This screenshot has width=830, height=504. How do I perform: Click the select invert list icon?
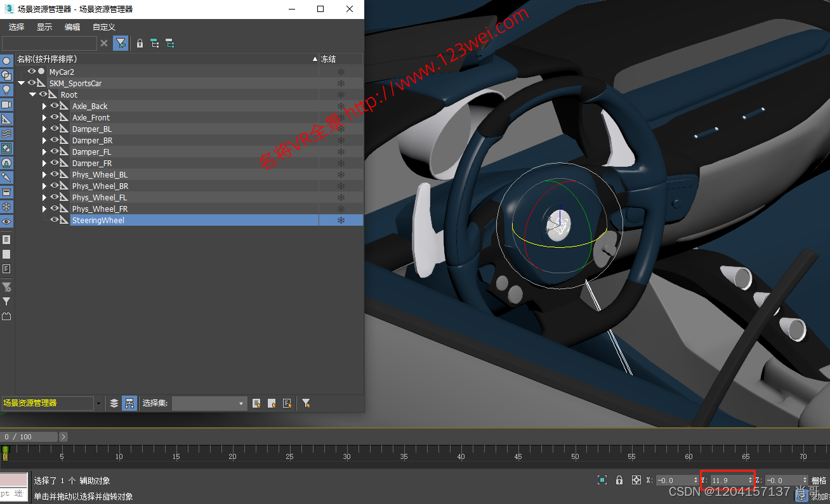pyautogui.click(x=287, y=403)
